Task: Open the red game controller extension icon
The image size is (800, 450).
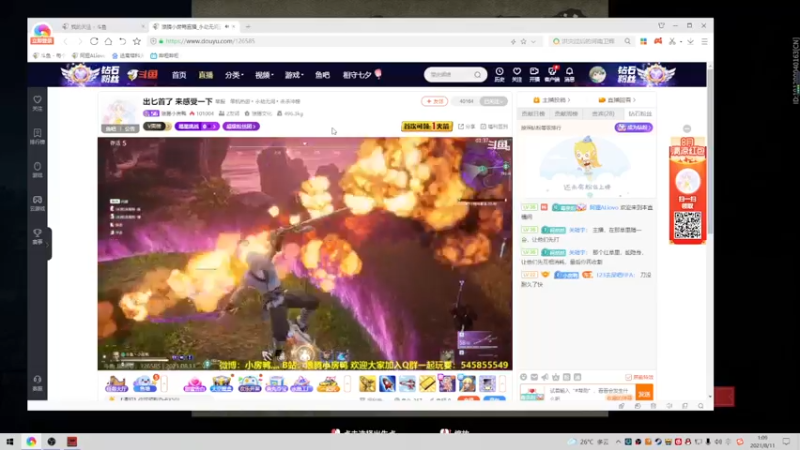Action: coord(658,41)
